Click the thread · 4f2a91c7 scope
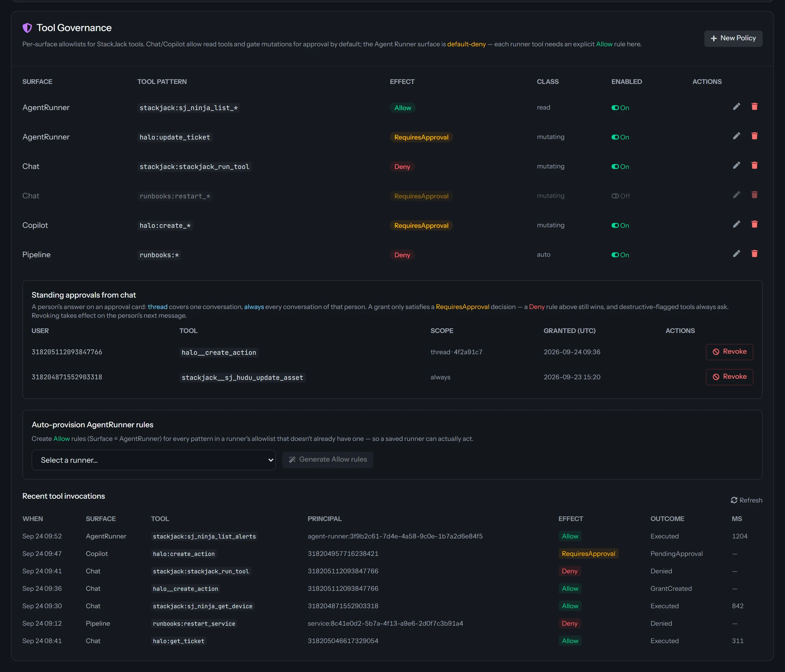 point(456,352)
